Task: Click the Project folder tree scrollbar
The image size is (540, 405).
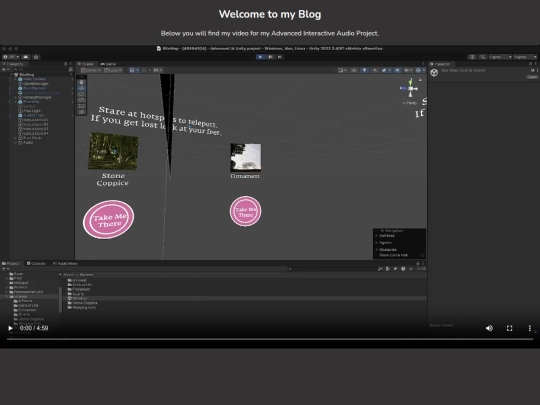Action: point(60,300)
